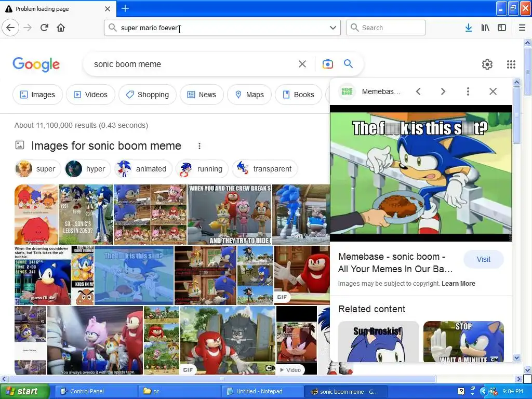This screenshot has height=399, width=532.
Task: Show previous image in the preview panel
Action: pos(418,91)
